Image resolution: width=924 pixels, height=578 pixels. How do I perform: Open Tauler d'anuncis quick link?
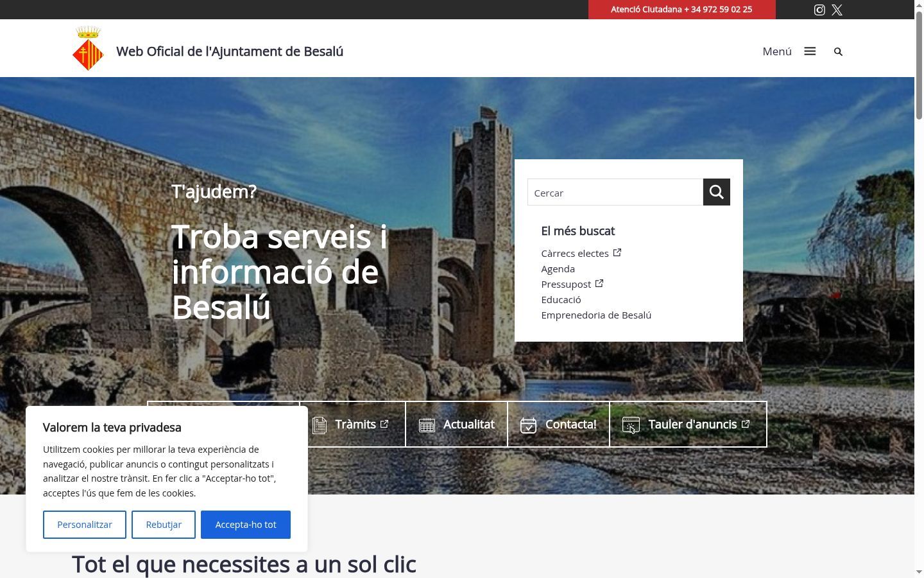click(x=688, y=424)
